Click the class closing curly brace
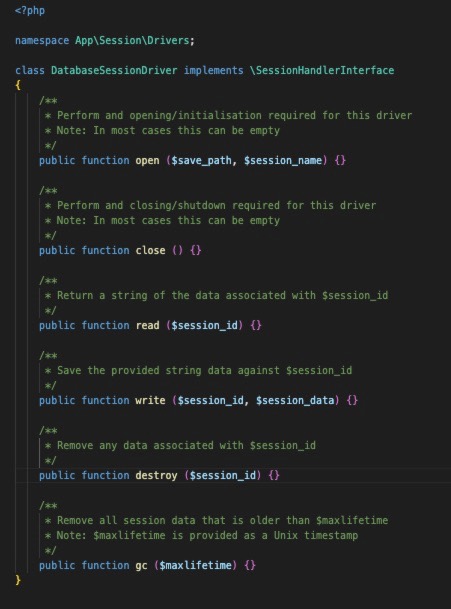 (18, 580)
